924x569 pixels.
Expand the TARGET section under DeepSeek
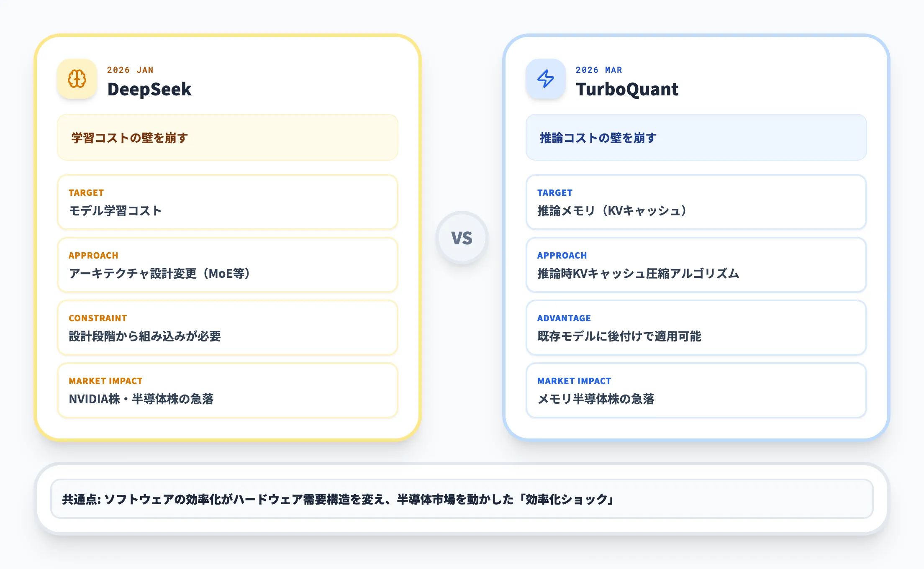[227, 202]
